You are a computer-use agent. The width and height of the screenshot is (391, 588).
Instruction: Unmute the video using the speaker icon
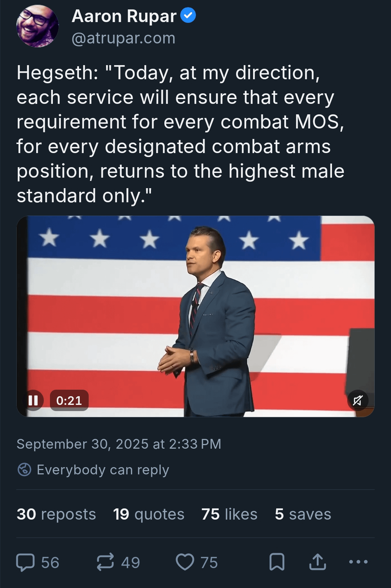pyautogui.click(x=358, y=400)
